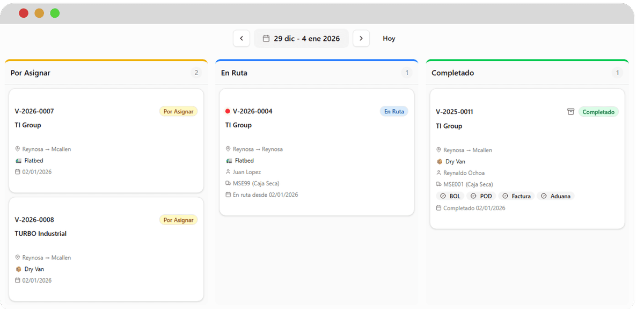Click TI Group on V-2025-0011 card

click(449, 126)
